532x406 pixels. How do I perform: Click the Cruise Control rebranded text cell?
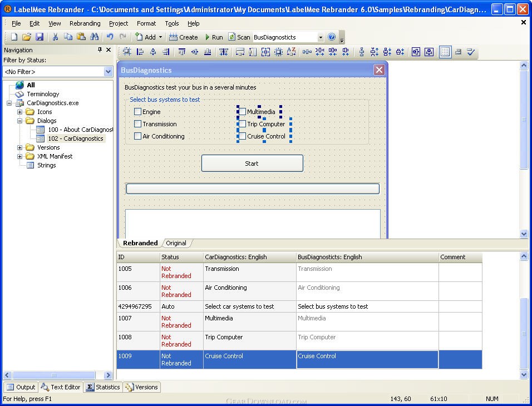tap(367, 359)
